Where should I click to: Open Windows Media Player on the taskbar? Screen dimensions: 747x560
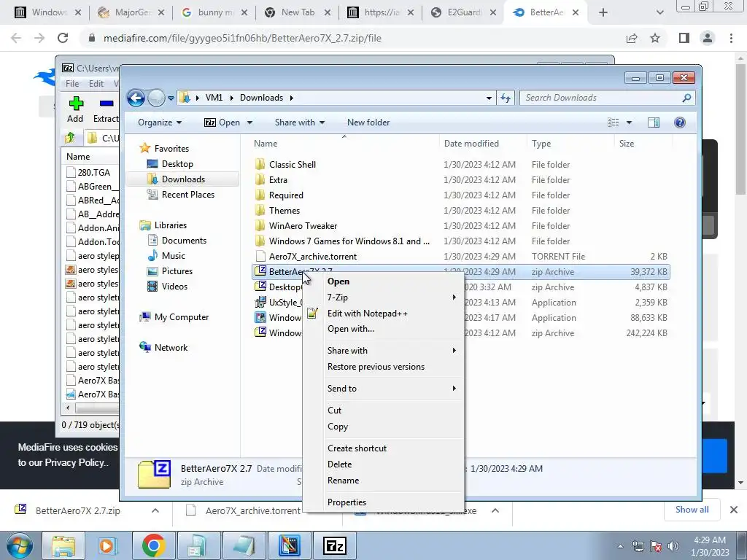pyautogui.click(x=108, y=545)
